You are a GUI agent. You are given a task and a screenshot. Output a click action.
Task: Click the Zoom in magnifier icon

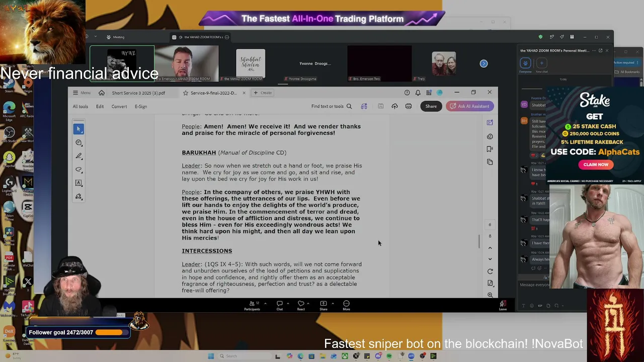click(x=490, y=295)
